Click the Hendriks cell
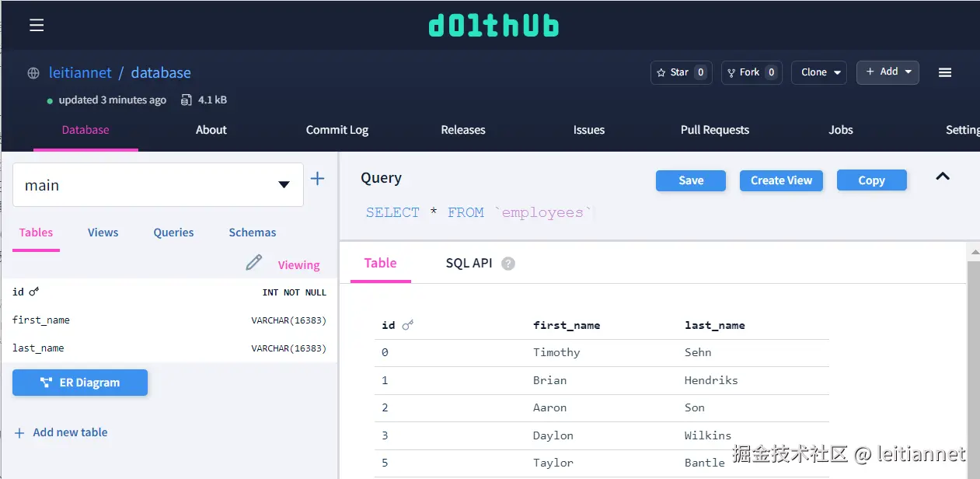 711,380
